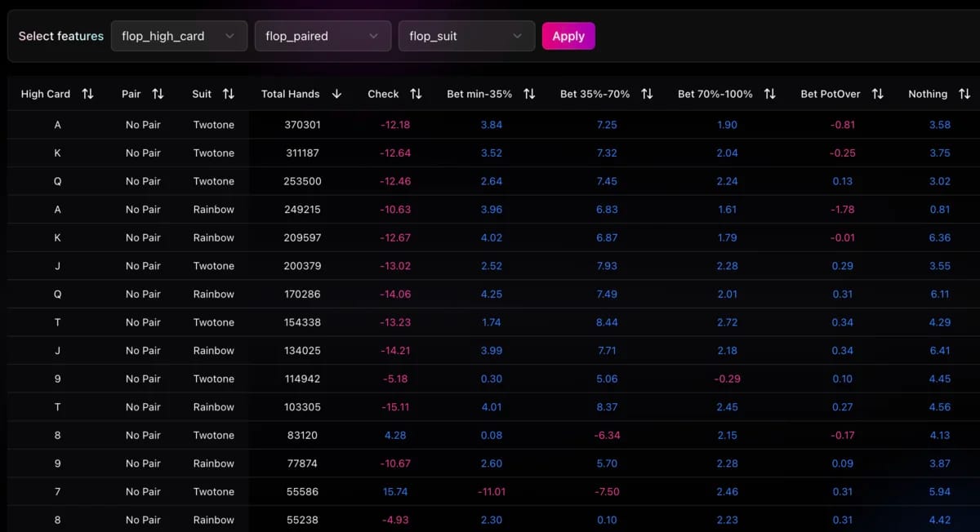This screenshot has width=980, height=532.
Task: Click the 15.74 Check value cell
Action: point(394,492)
